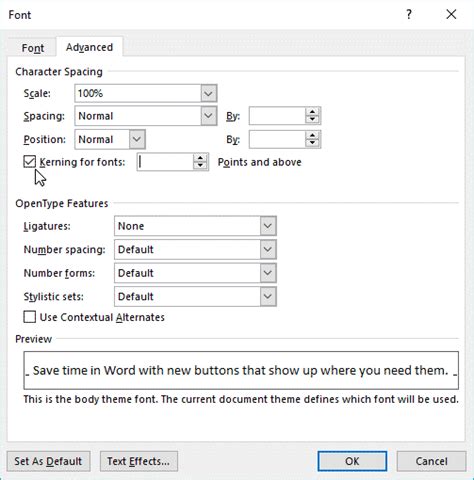The image size is (474, 480).
Task: Click the Kerning points input field
Action: click(x=165, y=162)
